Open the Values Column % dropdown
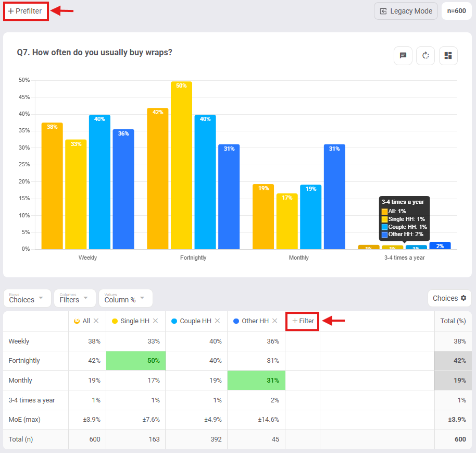 pos(126,298)
